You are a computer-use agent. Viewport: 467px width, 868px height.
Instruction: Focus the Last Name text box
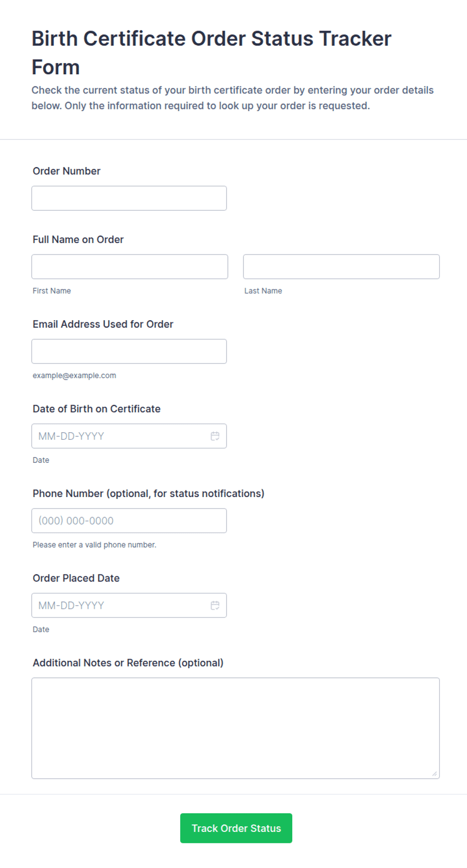tap(341, 267)
